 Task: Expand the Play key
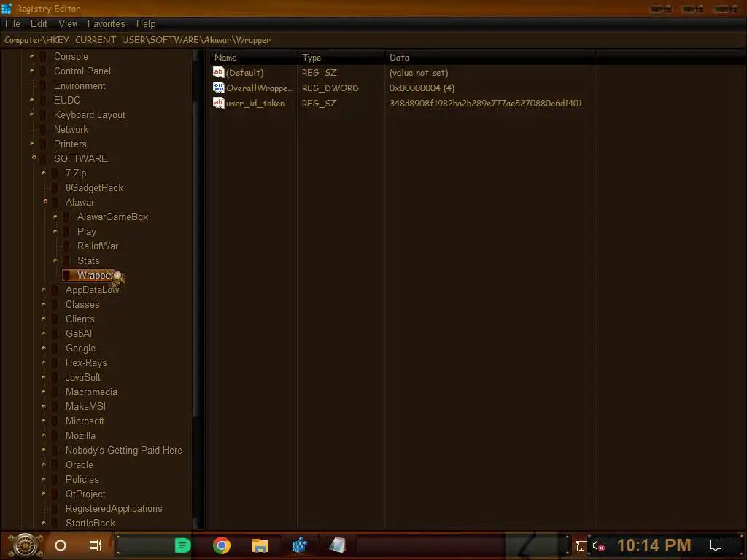55,231
